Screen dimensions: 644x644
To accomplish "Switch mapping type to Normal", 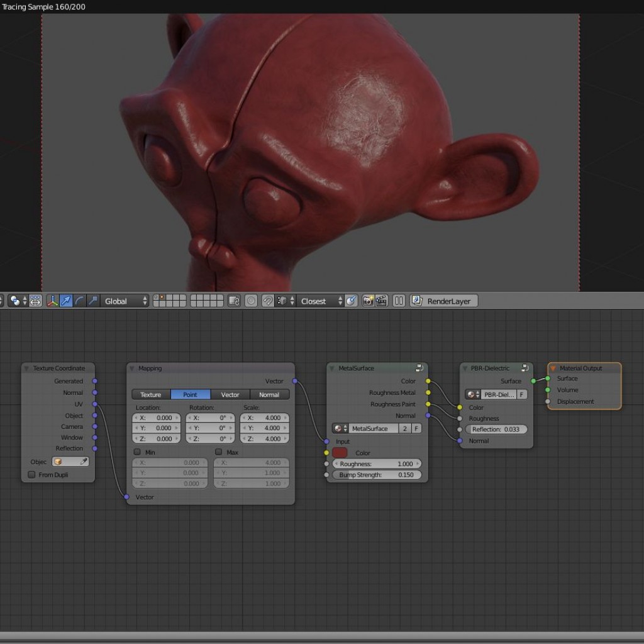I will click(269, 394).
